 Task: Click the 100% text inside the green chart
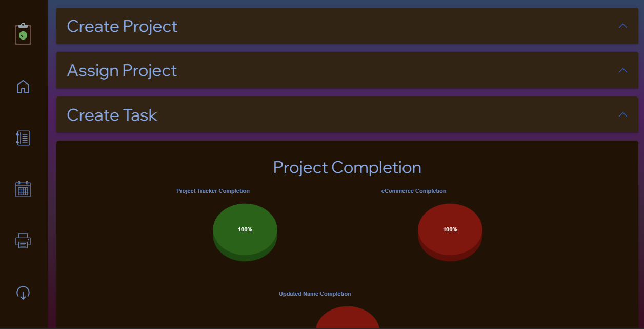pyautogui.click(x=245, y=229)
